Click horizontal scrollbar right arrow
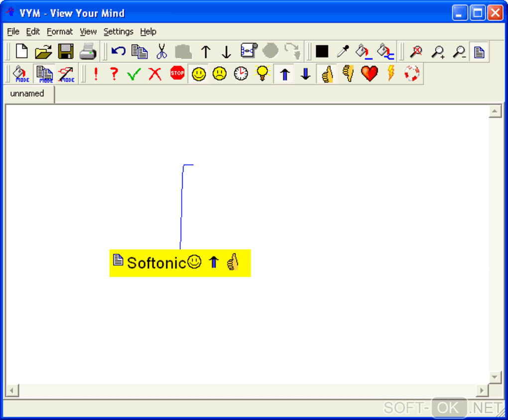The width and height of the screenshot is (508, 420). [x=482, y=391]
